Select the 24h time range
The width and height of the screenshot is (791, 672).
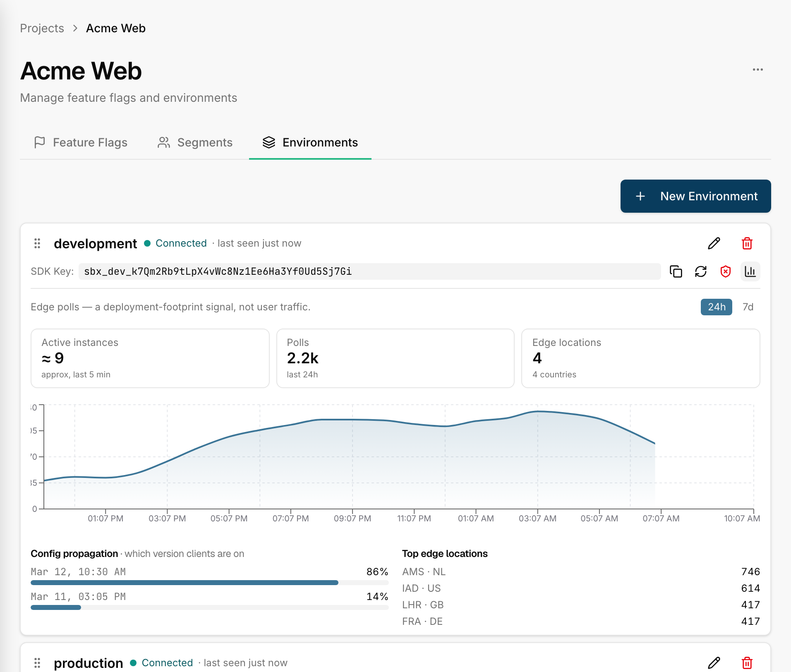[717, 307]
